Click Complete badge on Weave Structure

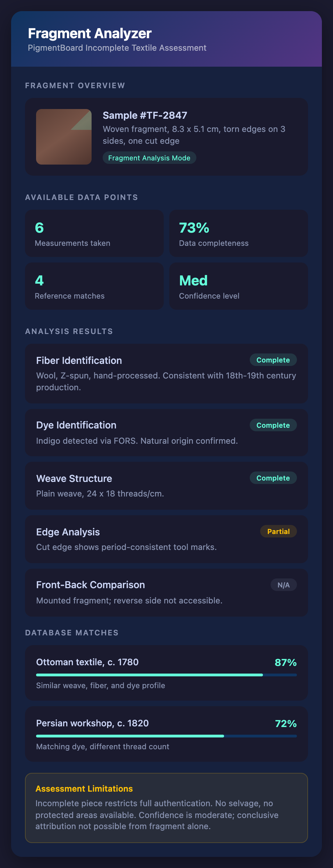pos(273,478)
